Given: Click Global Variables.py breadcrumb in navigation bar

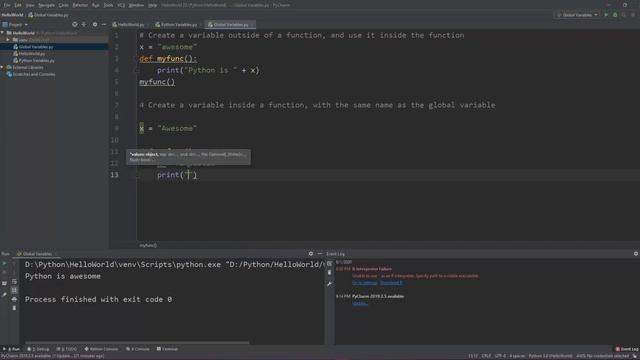Looking at the screenshot, I should tap(49, 15).
